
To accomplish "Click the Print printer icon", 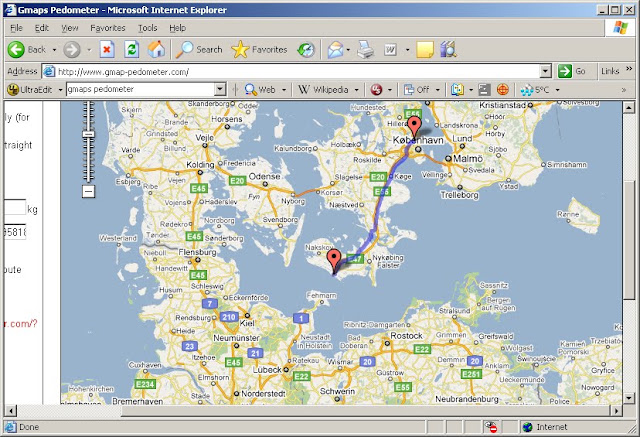I will tap(365, 50).
